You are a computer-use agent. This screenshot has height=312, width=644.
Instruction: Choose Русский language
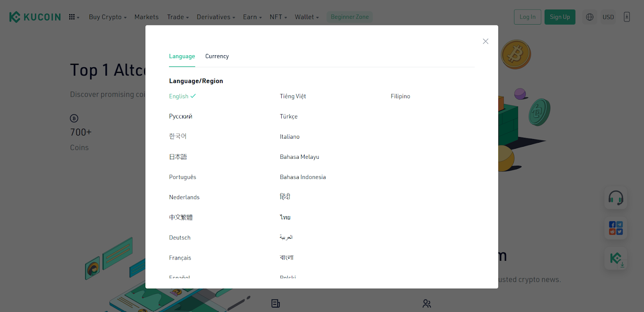point(181,116)
